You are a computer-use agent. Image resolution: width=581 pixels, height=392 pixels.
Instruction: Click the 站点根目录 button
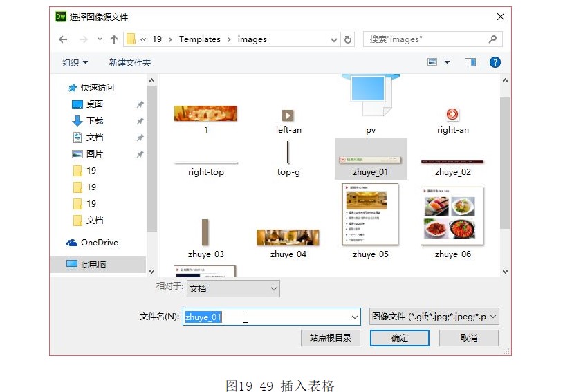331,338
